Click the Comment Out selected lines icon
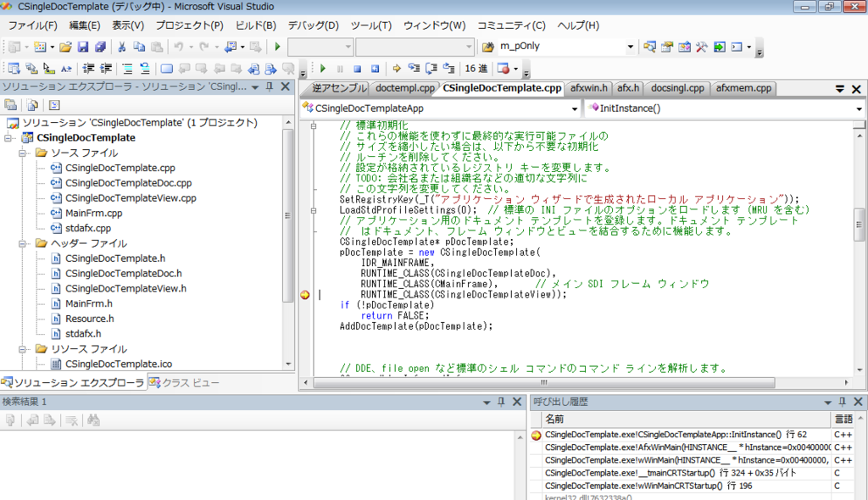The height and width of the screenshot is (500, 868). pos(127,69)
